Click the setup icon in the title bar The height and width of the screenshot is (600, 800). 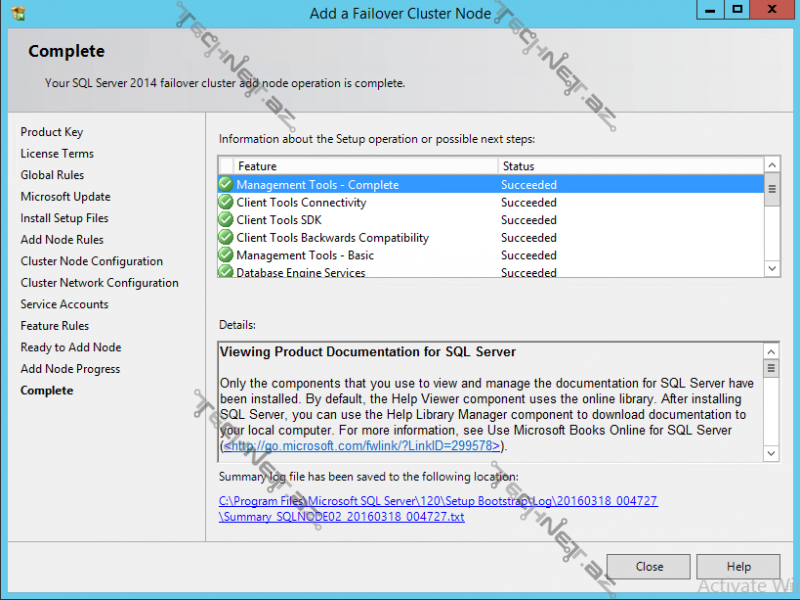point(18,13)
